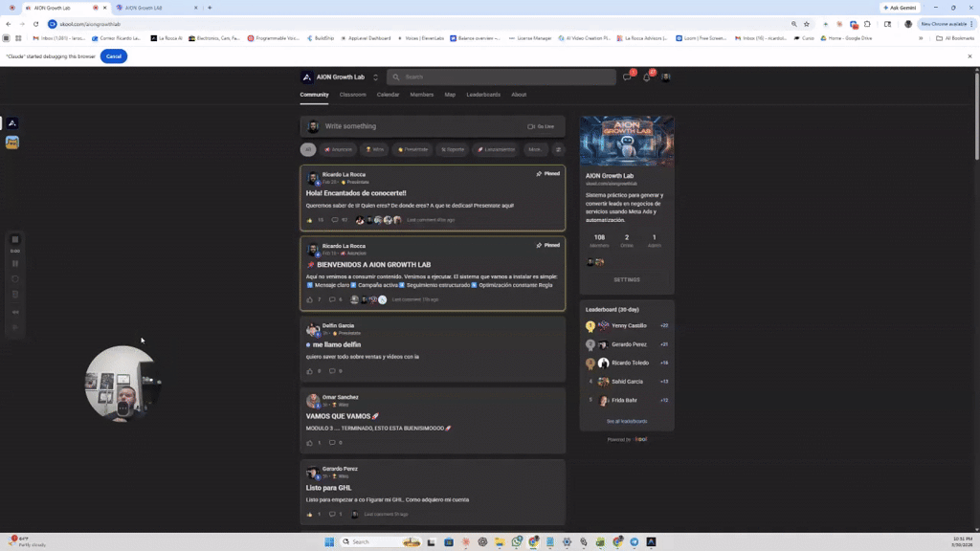This screenshot has height=551, width=980.
Task: Open the Listo para GHL post
Action: [329, 487]
